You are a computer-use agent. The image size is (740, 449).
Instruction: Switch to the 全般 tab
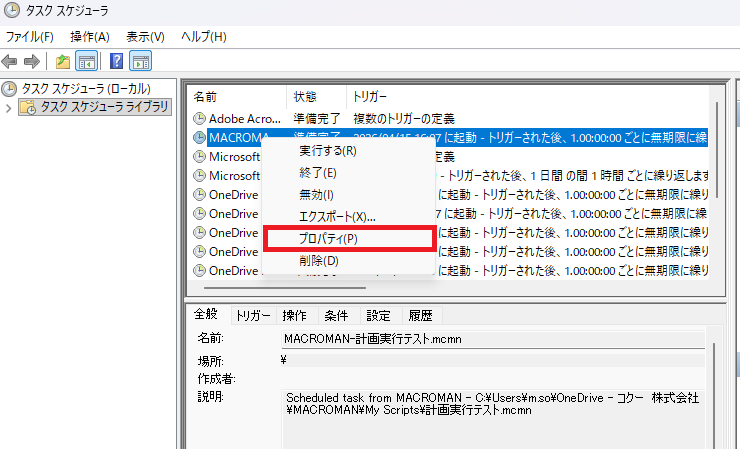[206, 314]
